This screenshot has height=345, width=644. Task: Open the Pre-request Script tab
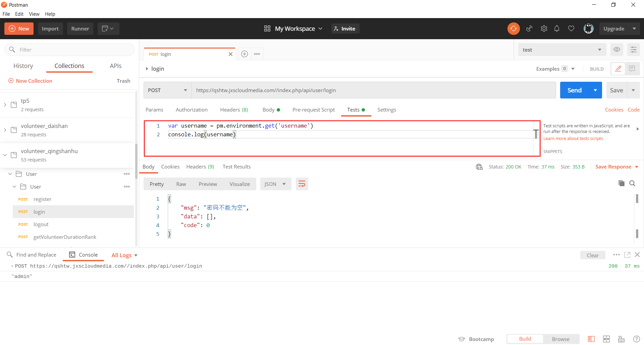pos(313,110)
